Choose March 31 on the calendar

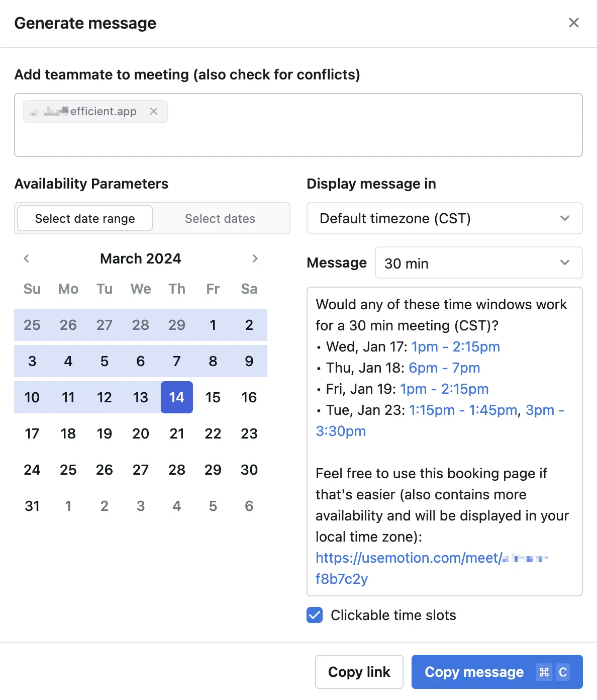32,506
